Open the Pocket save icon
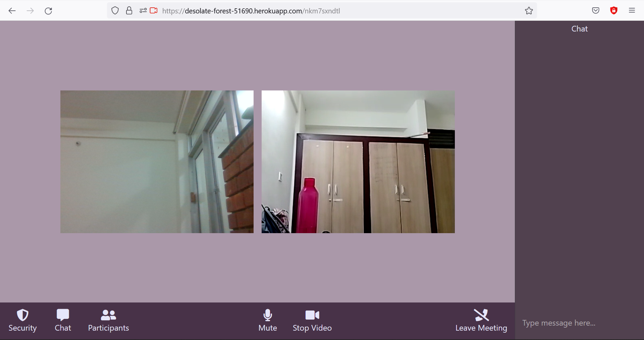Image resolution: width=644 pixels, height=340 pixels. pos(596,10)
